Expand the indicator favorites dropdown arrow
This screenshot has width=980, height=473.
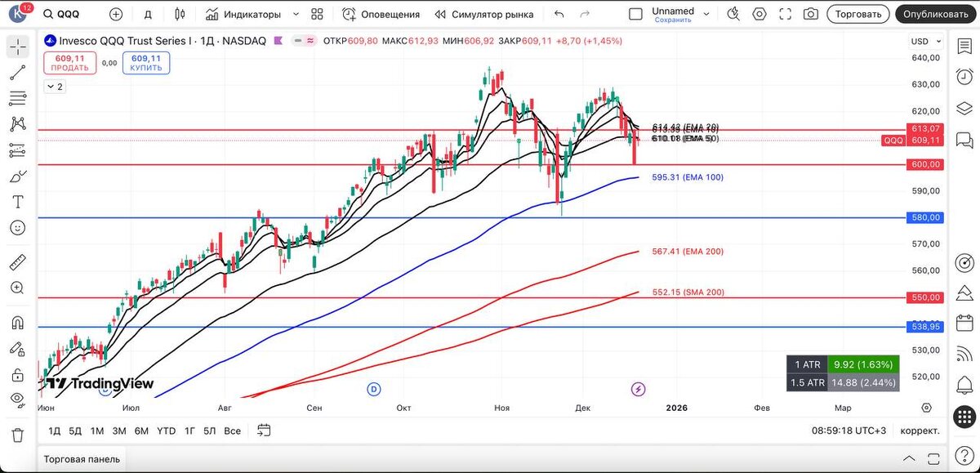point(296,14)
